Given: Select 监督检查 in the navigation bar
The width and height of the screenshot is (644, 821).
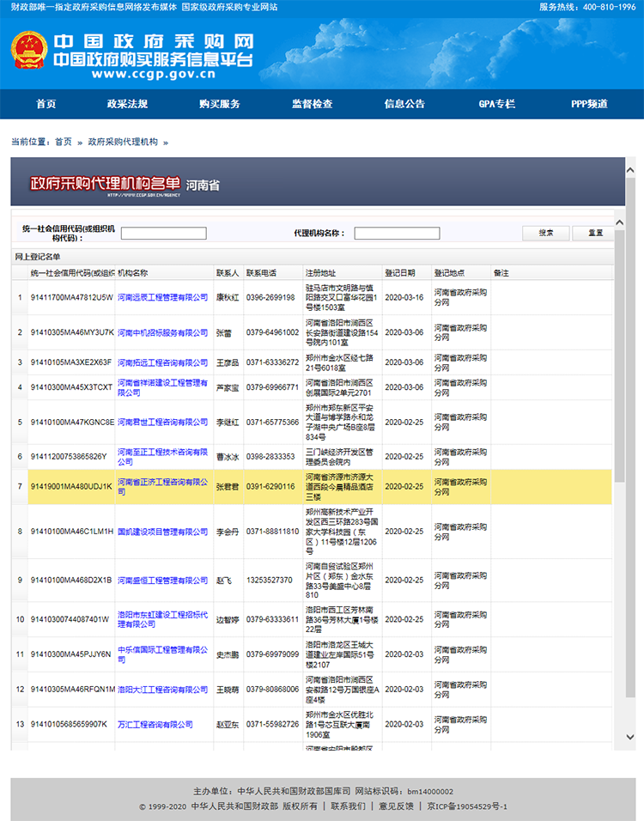Looking at the screenshot, I should tap(312, 104).
